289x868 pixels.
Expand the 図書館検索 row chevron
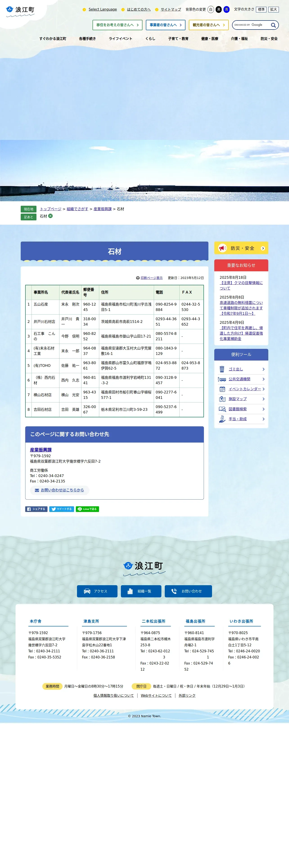(x=263, y=409)
